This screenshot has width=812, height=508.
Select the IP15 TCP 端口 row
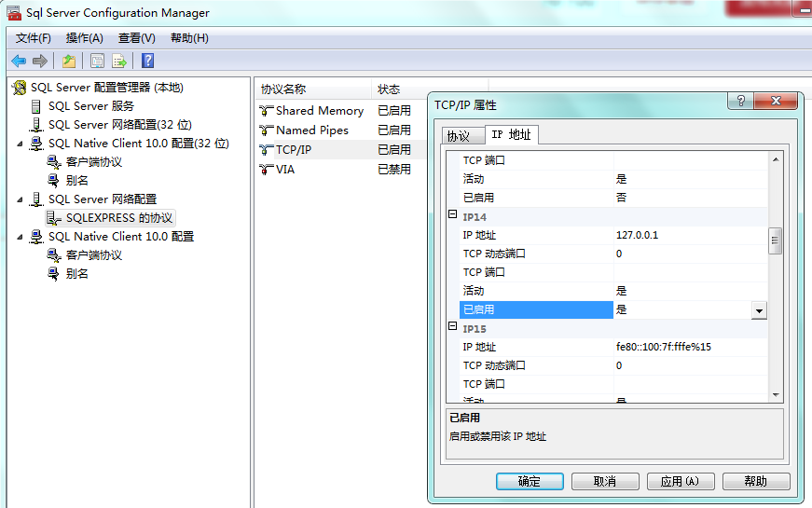[x=613, y=384]
